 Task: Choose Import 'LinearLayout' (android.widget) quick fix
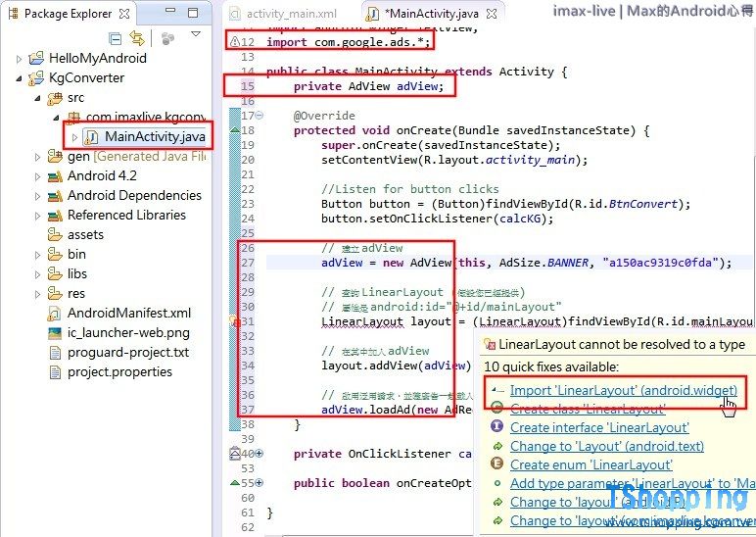623,390
